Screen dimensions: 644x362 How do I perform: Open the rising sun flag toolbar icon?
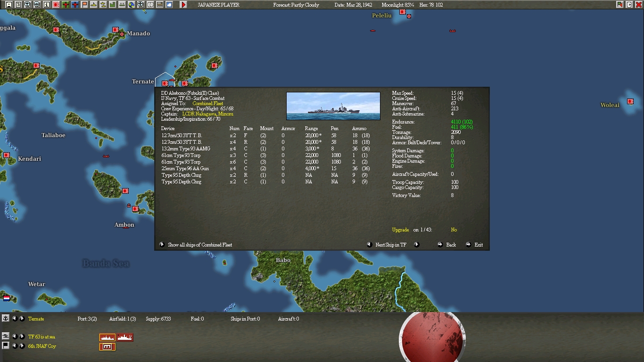pyautogui.click(x=56, y=5)
